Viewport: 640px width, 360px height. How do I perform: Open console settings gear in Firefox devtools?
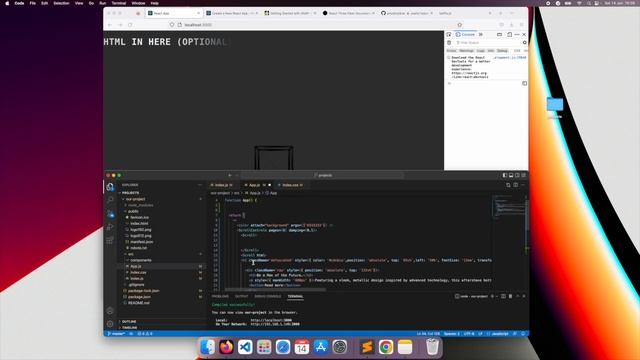[524, 42]
